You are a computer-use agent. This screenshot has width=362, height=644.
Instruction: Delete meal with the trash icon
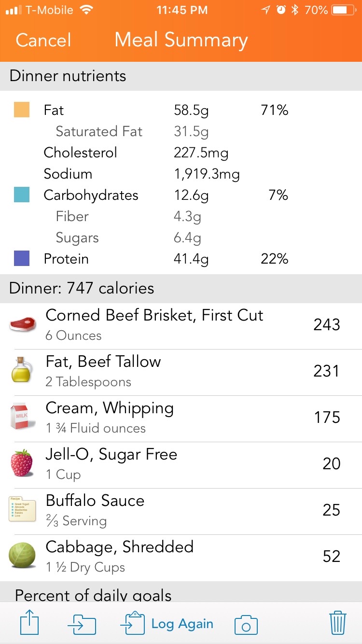pyautogui.click(x=338, y=623)
